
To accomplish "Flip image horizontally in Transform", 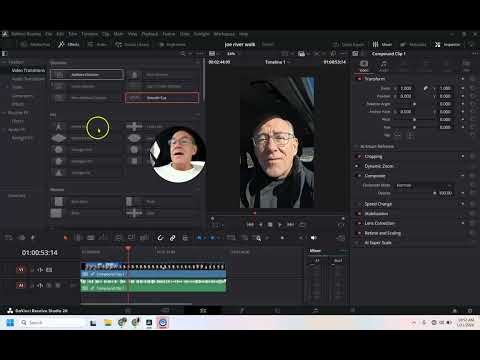I will click(x=398, y=135).
